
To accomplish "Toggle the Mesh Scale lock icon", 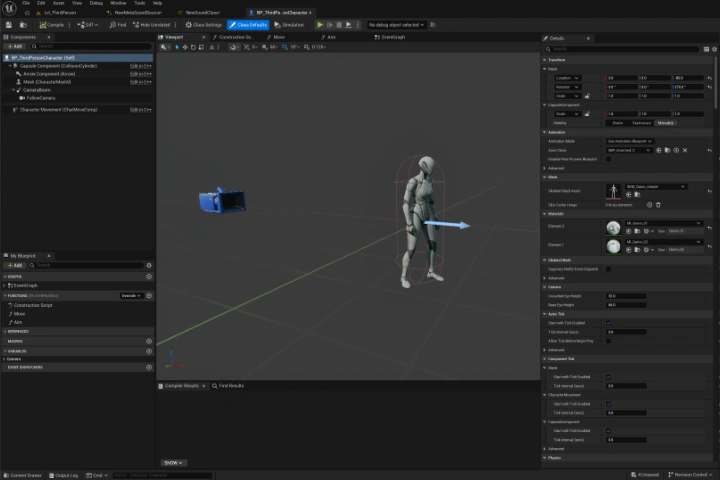I will (587, 96).
